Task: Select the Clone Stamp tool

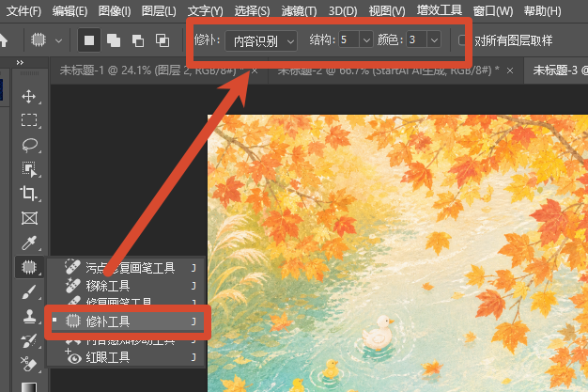Action: (x=29, y=317)
